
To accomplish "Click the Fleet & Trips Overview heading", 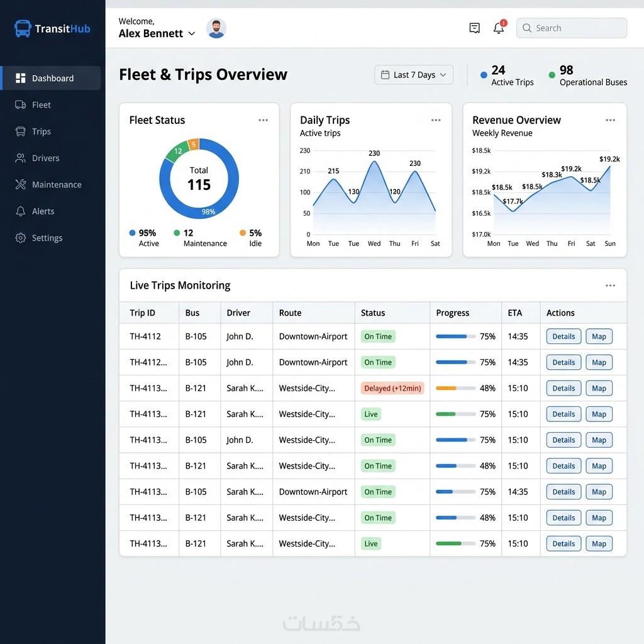I will 203,75.
